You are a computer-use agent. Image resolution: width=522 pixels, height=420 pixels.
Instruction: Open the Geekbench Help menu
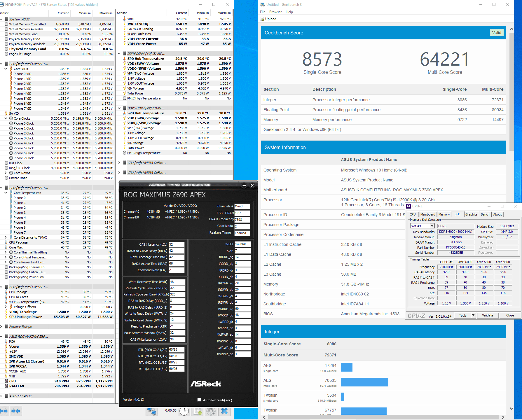point(289,12)
